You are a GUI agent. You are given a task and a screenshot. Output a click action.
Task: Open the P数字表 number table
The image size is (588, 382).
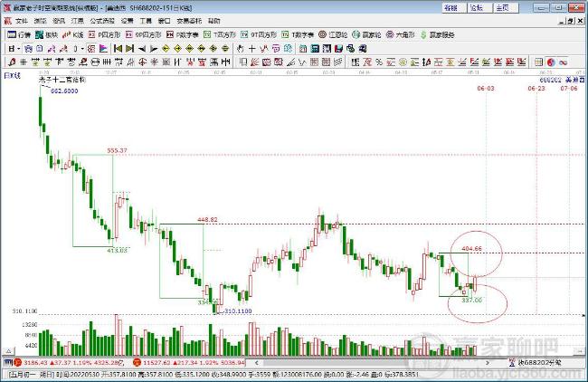point(182,35)
